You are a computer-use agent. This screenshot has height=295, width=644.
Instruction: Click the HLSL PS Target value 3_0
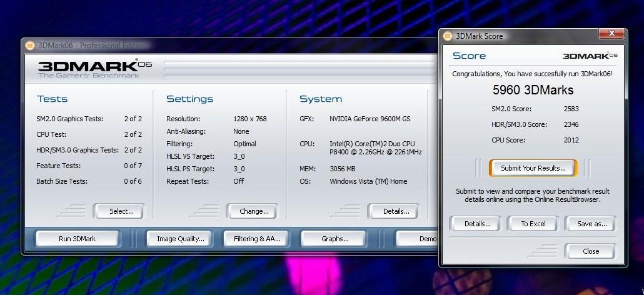(239, 169)
